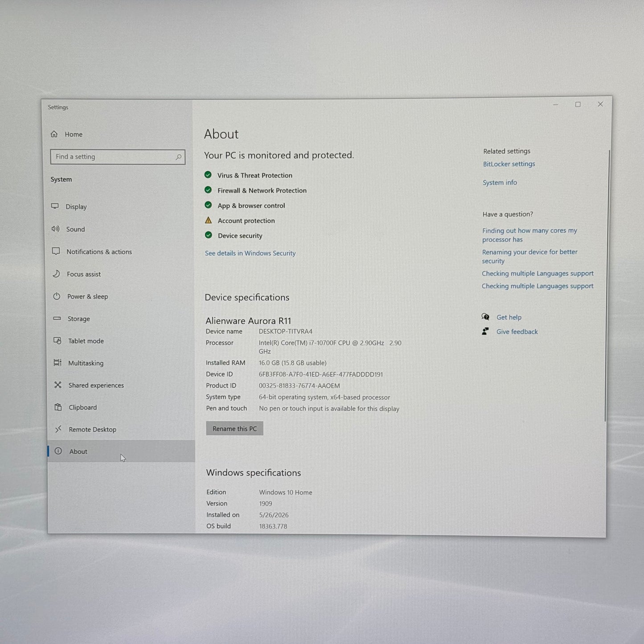
Task: Click the Sound speaker icon
Action: tap(55, 229)
